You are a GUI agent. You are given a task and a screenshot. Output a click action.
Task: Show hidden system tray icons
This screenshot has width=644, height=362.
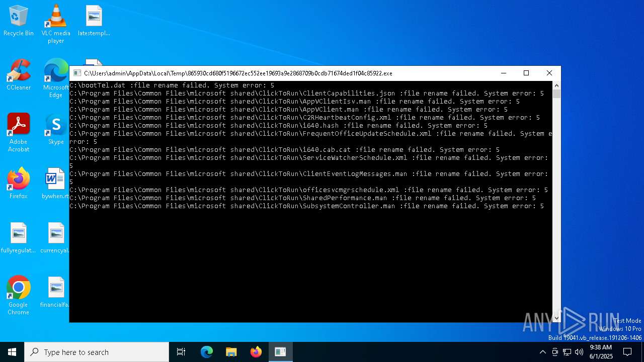pos(542,352)
